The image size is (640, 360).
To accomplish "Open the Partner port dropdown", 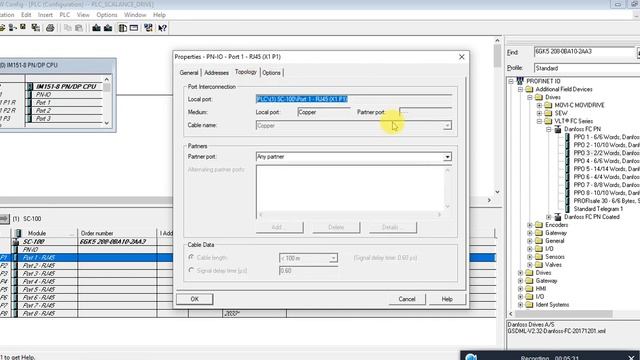I will coord(447,157).
